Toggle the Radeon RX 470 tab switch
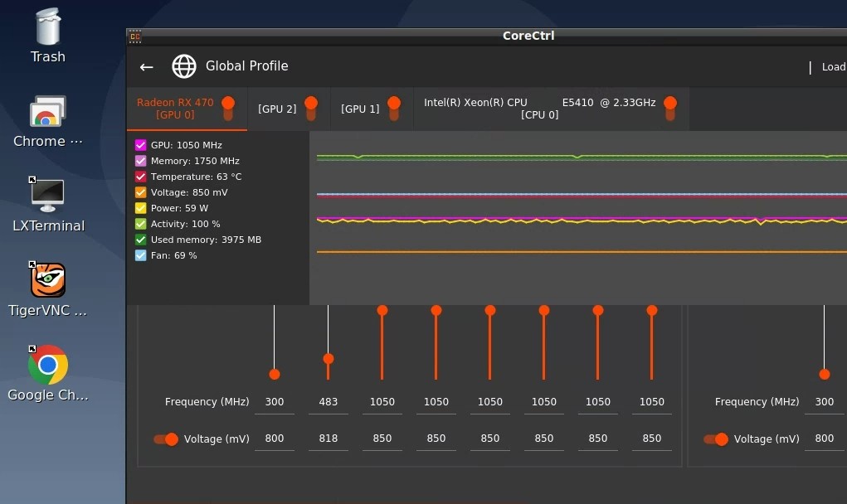Viewport: 847px width, 504px height. 228,109
